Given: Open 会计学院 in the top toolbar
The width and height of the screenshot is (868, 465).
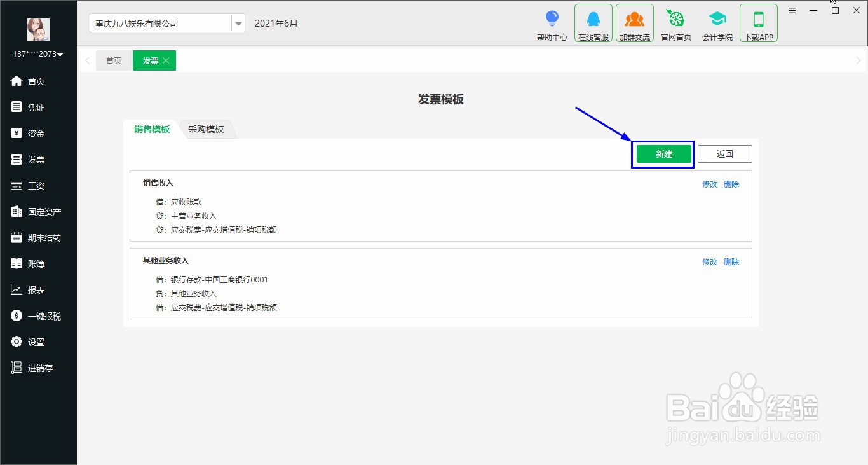Looking at the screenshot, I should tap(717, 23).
